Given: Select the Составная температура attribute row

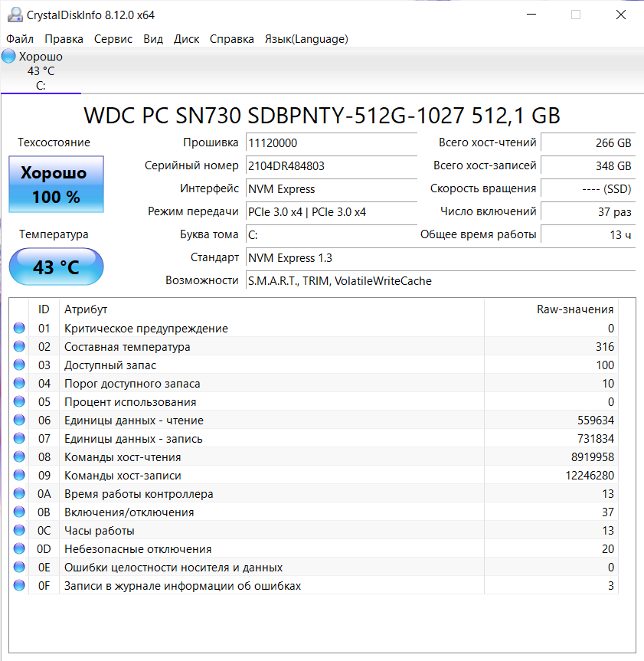Looking at the screenshot, I should click(x=314, y=346).
